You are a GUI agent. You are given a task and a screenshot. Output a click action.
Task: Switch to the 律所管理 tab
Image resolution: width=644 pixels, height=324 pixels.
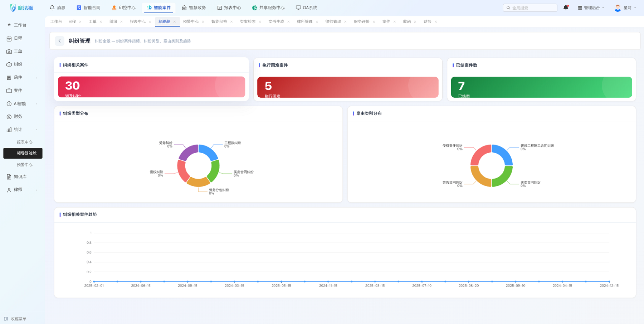[304, 21]
